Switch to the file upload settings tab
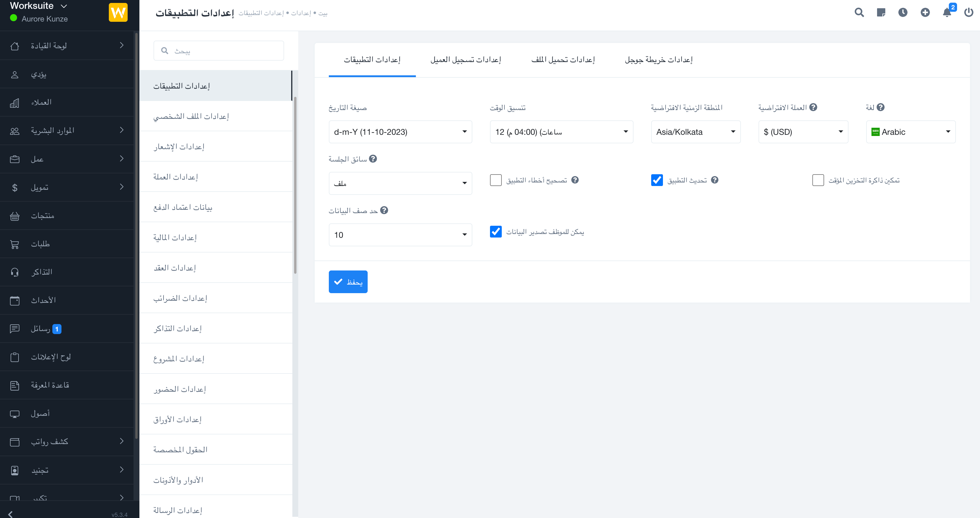 (x=563, y=60)
